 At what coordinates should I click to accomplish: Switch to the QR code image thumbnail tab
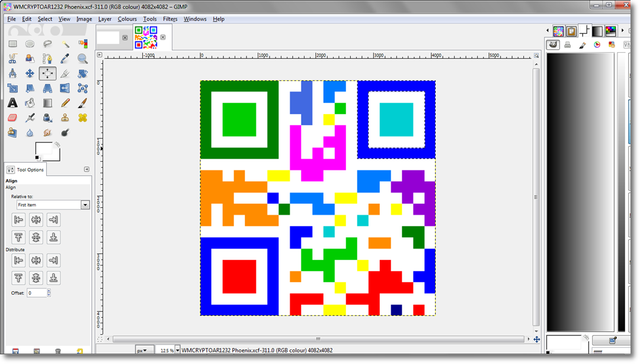pos(146,37)
